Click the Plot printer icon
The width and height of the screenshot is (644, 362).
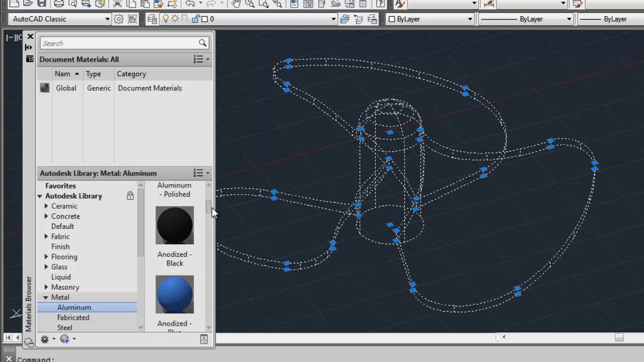[x=59, y=4]
